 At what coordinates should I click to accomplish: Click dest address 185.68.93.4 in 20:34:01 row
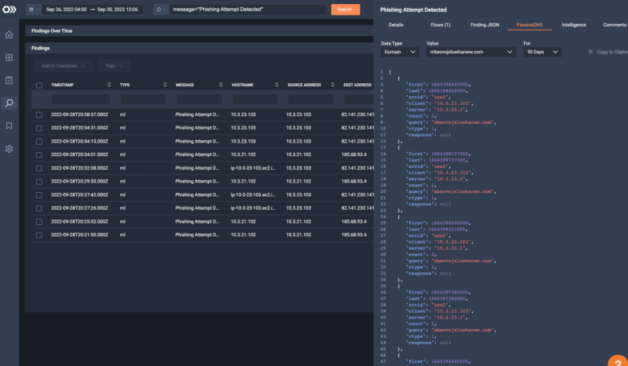pos(354,155)
